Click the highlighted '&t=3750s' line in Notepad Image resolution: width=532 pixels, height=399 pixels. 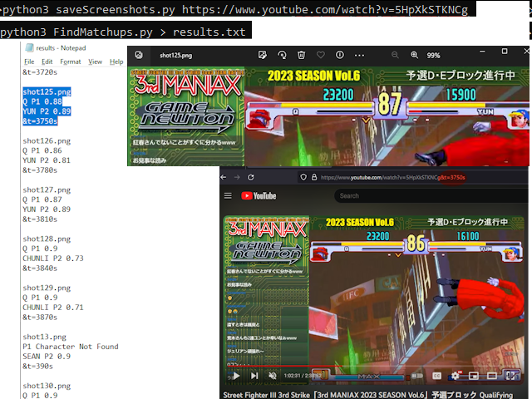(x=40, y=121)
